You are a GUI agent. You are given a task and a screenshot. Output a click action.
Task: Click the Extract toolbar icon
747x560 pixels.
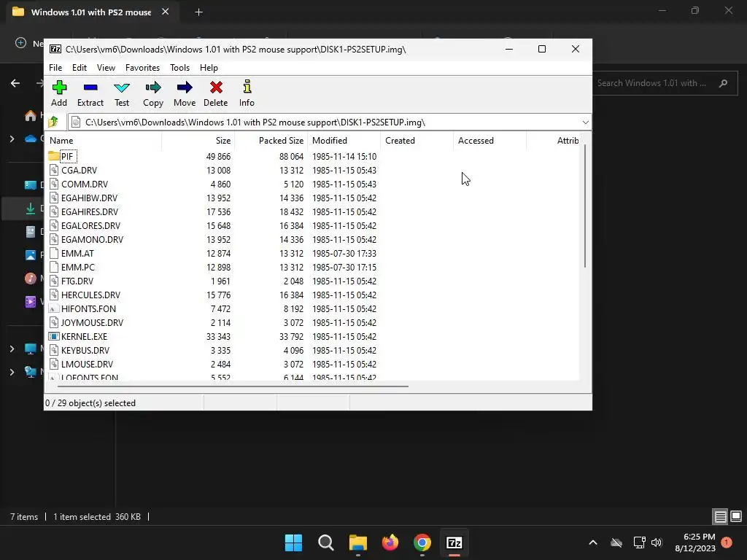[90, 87]
